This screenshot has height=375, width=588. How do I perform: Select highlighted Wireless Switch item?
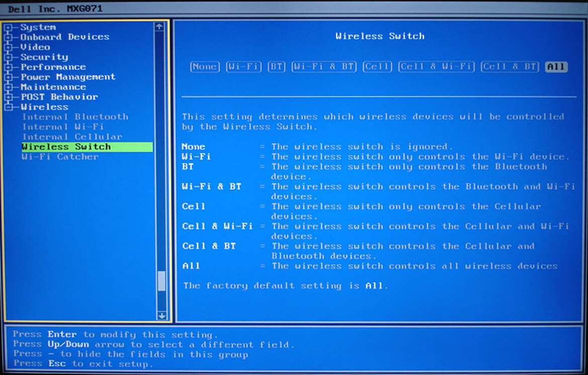[87, 147]
